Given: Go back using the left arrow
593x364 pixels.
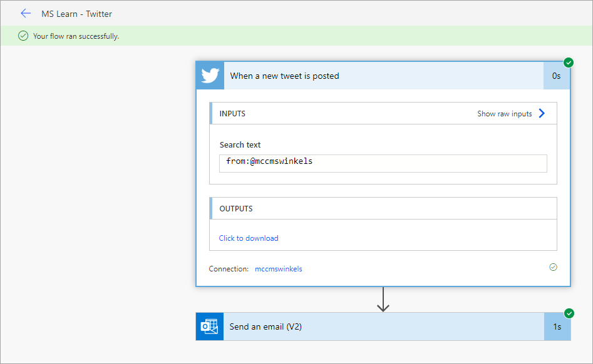Looking at the screenshot, I should click(x=25, y=14).
